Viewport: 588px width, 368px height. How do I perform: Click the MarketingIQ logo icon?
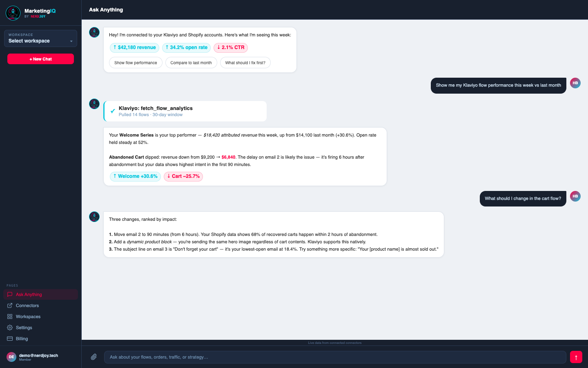tap(13, 13)
